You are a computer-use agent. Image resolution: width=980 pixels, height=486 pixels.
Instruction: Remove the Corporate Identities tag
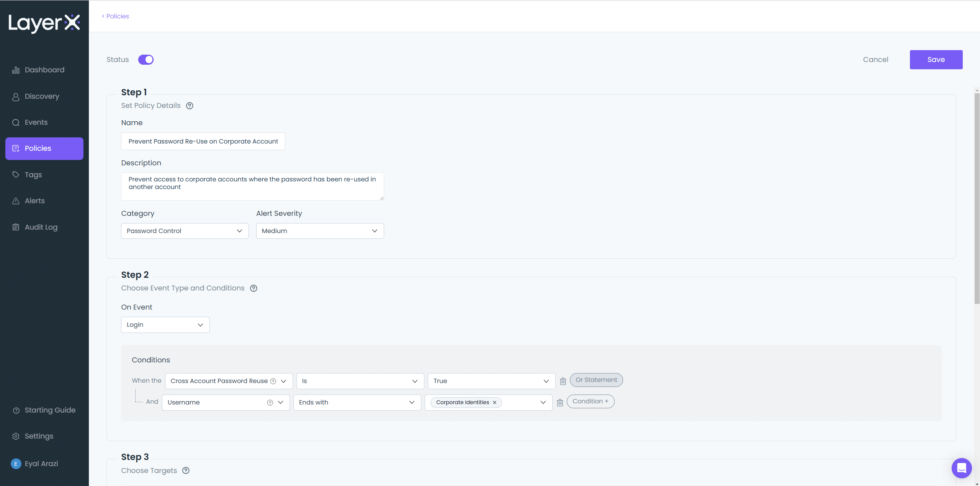tap(494, 403)
